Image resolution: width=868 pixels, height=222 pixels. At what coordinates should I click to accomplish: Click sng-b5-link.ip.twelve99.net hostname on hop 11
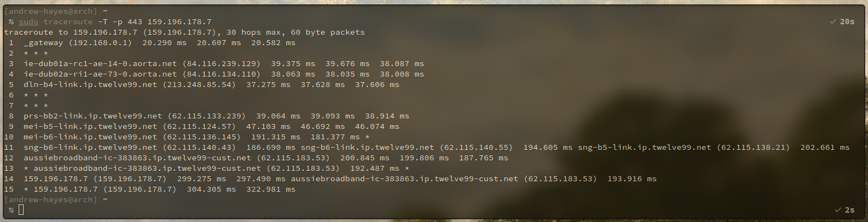pyautogui.click(x=644, y=148)
